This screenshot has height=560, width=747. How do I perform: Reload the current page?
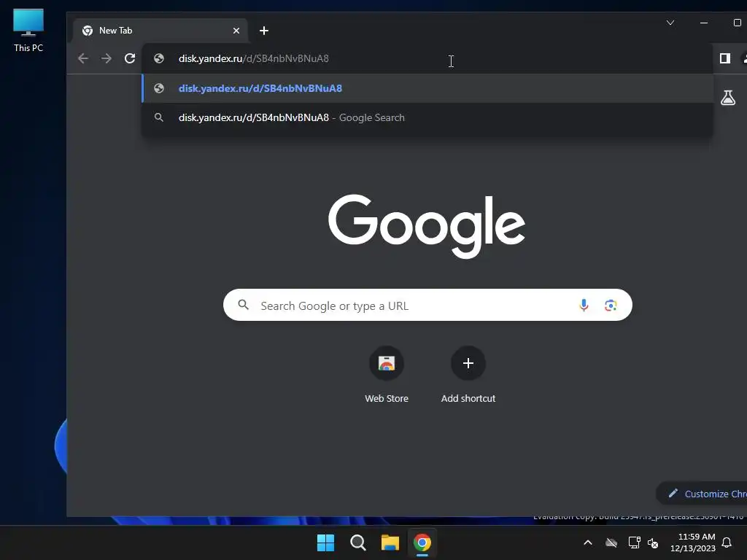tap(130, 58)
